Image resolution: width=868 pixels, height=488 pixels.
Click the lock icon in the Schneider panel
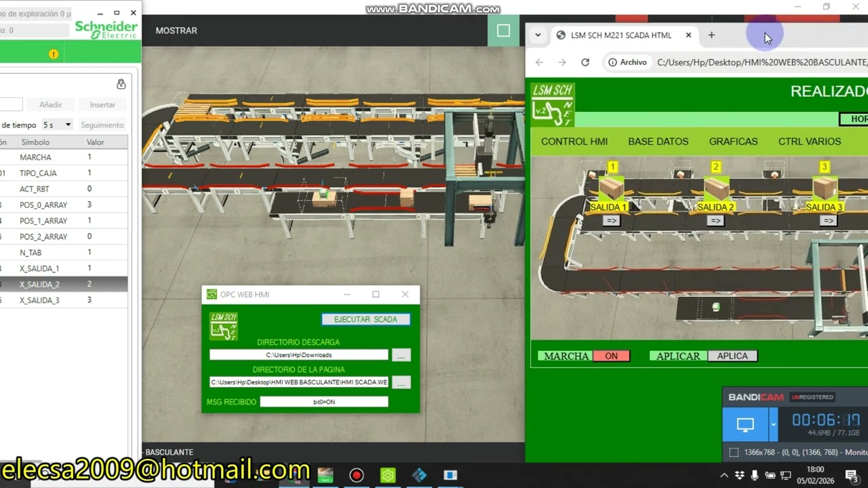point(121,84)
